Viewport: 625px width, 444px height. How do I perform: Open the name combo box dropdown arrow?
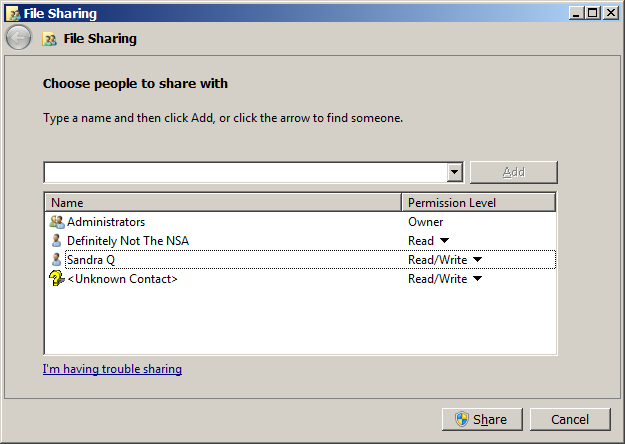pyautogui.click(x=454, y=172)
